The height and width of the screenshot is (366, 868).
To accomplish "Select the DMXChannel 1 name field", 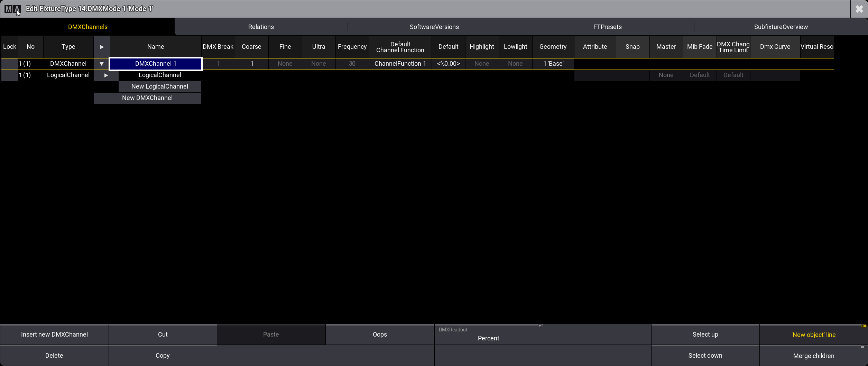I will click(x=156, y=64).
